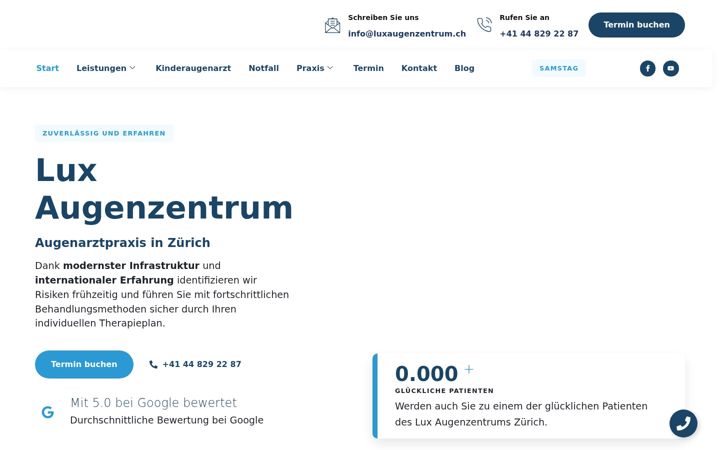
Task: Click the floating phone call button
Action: [x=683, y=423]
